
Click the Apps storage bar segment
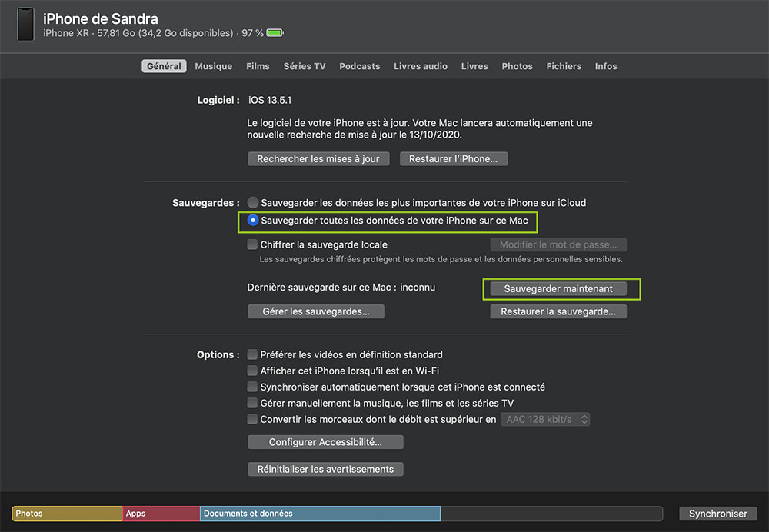(161, 514)
